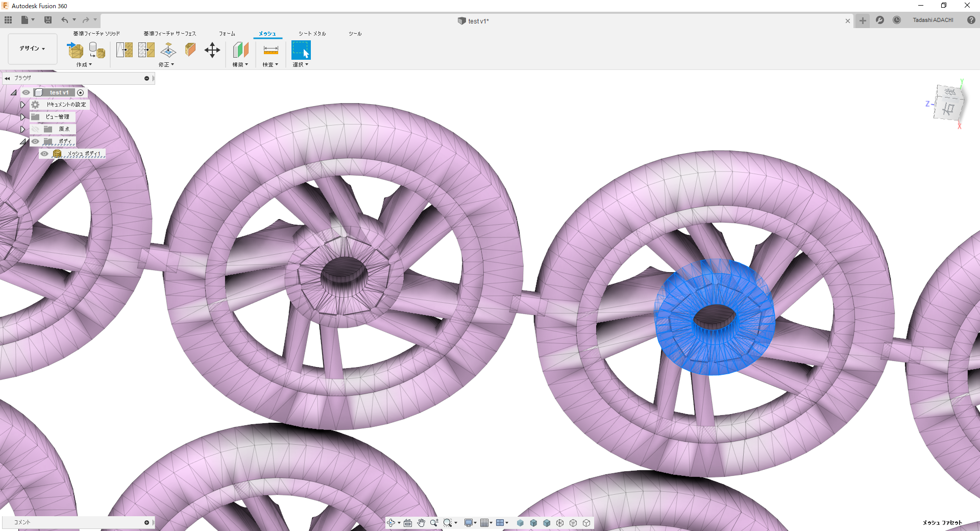Select the Move/Copy cross-arrows tool

coord(212,50)
